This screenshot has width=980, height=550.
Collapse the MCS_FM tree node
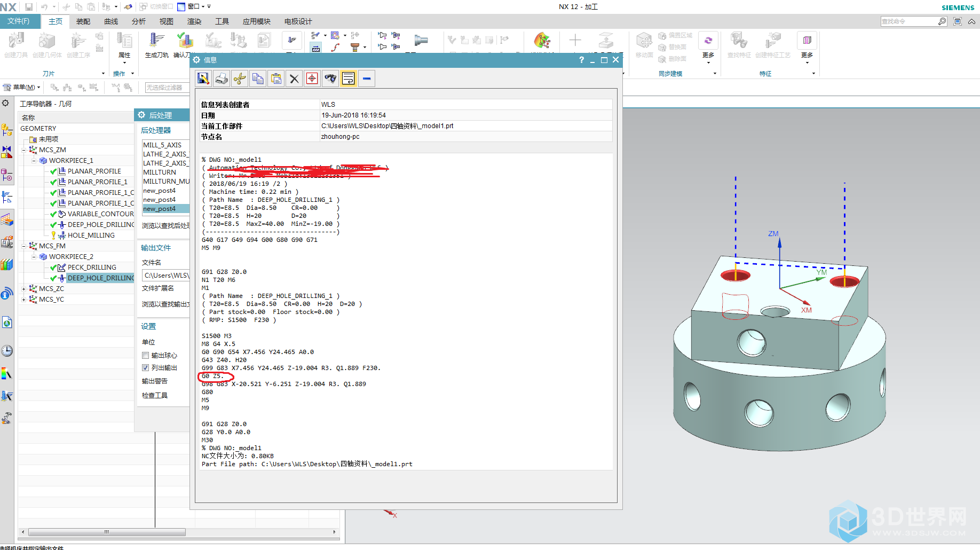[x=23, y=246]
